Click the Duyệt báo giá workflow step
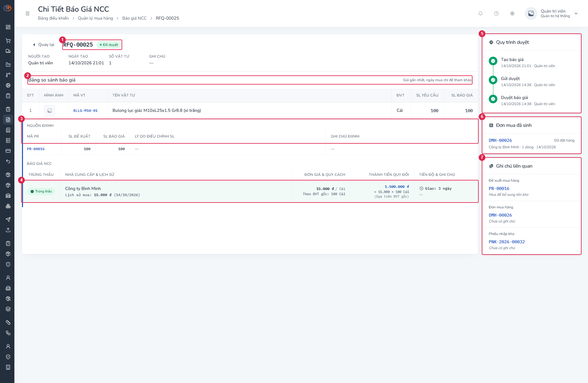 coord(514,97)
